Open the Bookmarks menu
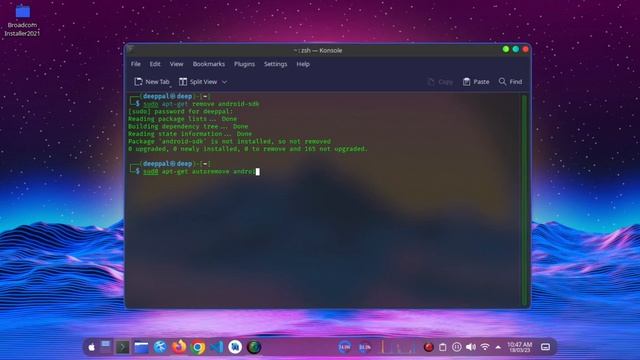The height and width of the screenshot is (360, 640). coord(209,64)
